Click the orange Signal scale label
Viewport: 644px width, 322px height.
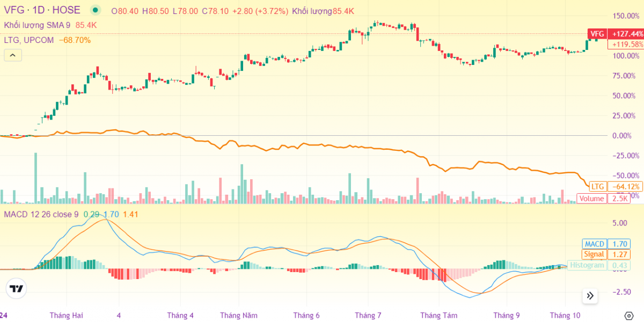point(595,254)
